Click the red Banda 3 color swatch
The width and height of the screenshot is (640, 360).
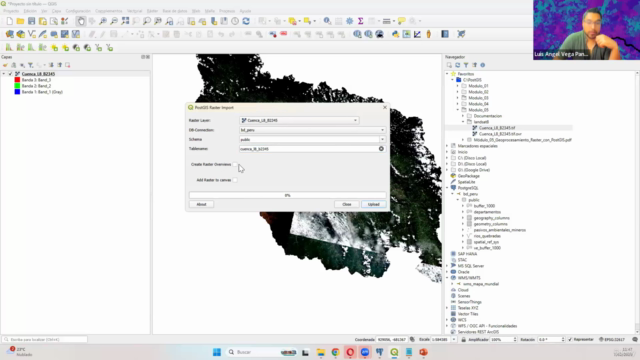coord(17,80)
